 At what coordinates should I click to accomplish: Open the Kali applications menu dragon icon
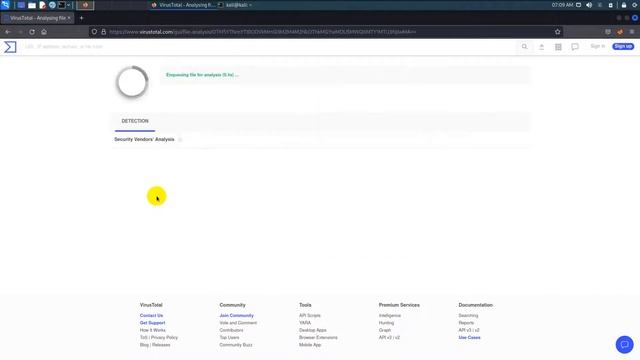[5, 5]
